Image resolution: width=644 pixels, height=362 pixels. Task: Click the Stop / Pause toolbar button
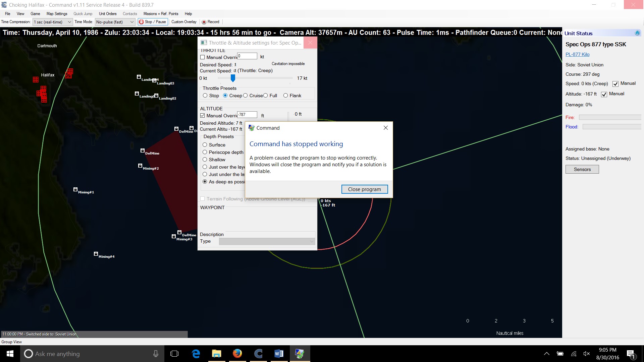(x=153, y=22)
